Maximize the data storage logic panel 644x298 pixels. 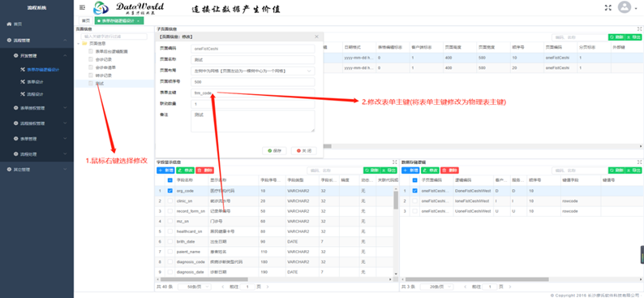pyautogui.click(x=639, y=162)
